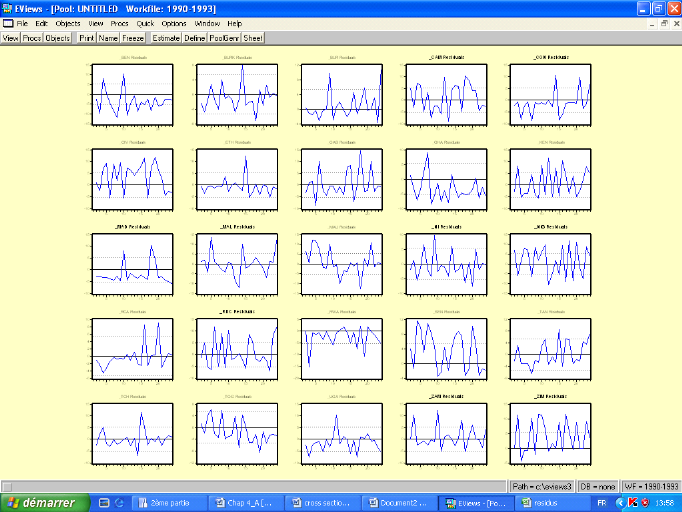Open the Options menu
Viewport: 682px width, 512px height.
pyautogui.click(x=174, y=23)
